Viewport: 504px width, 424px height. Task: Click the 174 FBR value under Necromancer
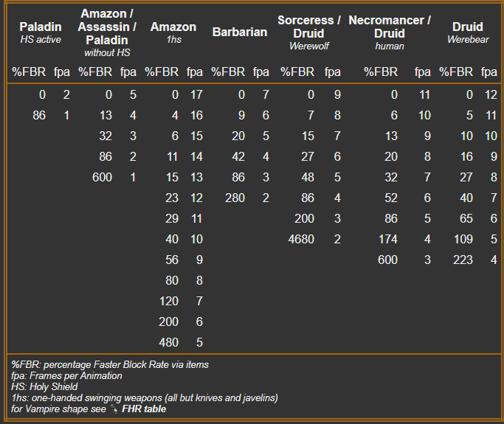pyautogui.click(x=387, y=239)
